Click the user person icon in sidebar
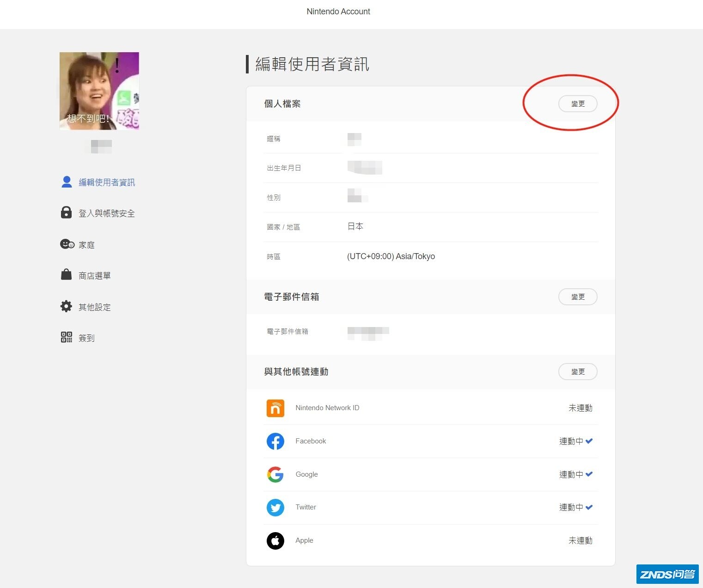 pyautogui.click(x=67, y=182)
